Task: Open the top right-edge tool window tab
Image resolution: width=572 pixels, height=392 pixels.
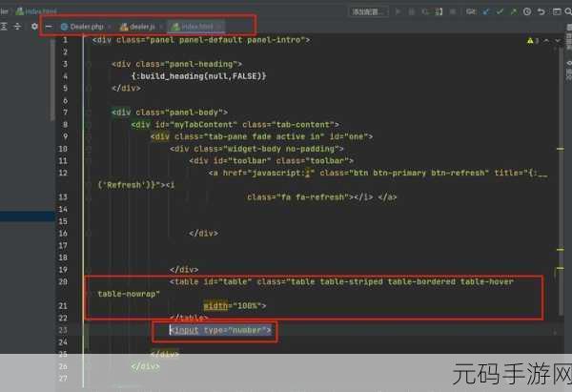Action: point(569,36)
